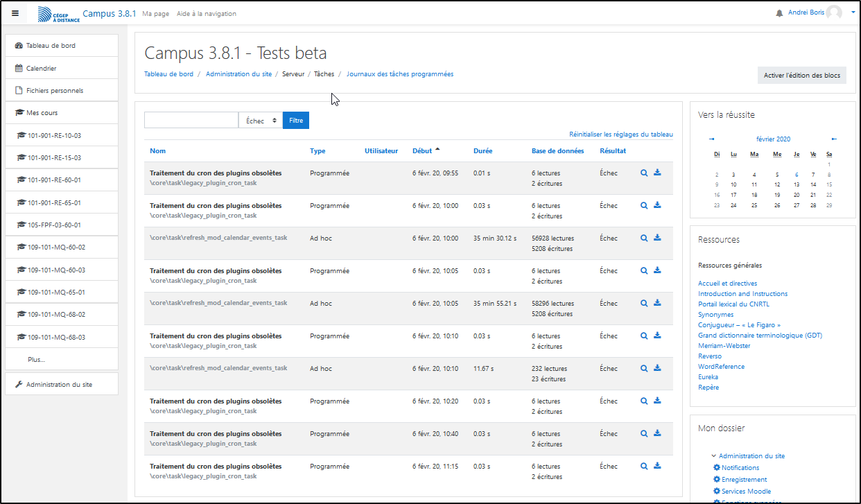Open the Échec result filter dropdown
This screenshot has height=504, width=861.
261,121
